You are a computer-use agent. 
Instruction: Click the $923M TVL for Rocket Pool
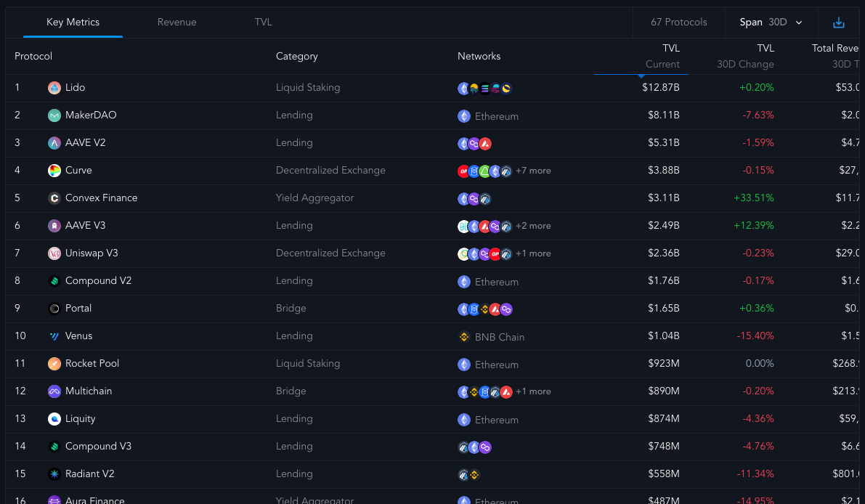pos(664,363)
